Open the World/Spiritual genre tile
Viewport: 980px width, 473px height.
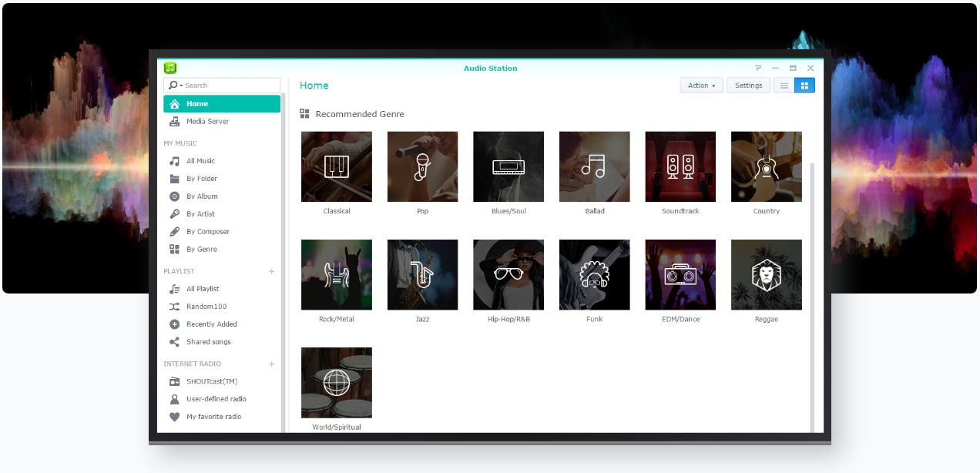(337, 382)
